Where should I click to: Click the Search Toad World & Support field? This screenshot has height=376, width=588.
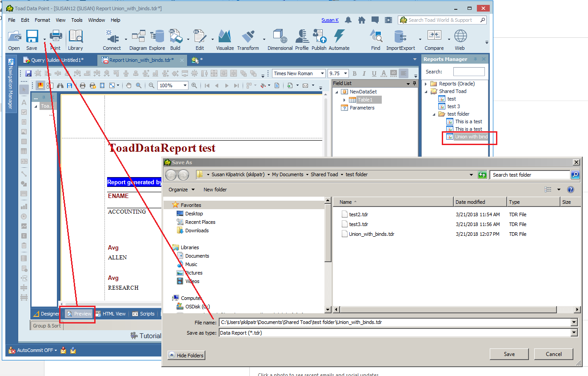coord(442,20)
